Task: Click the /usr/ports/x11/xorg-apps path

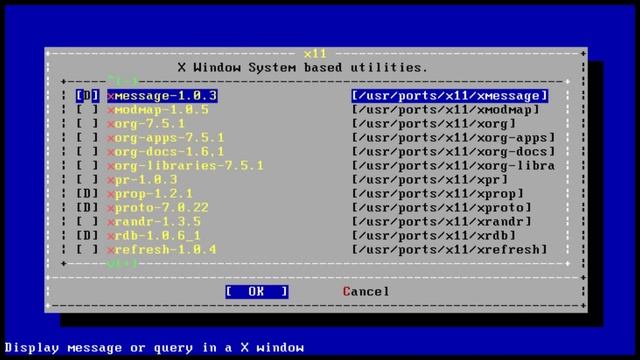Action: click(453, 138)
